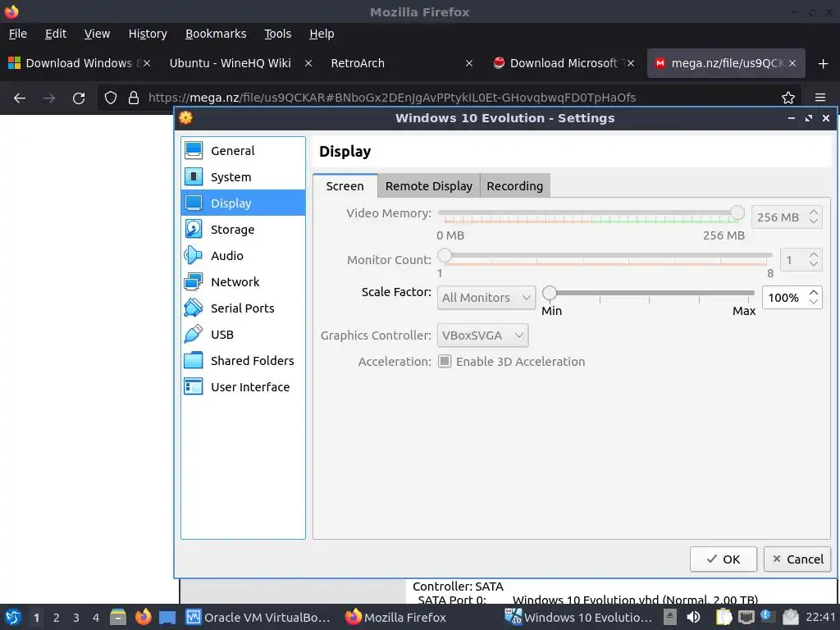This screenshot has width=840, height=630.
Task: Increase Monitor Count with up arrow
Action: tap(814, 256)
